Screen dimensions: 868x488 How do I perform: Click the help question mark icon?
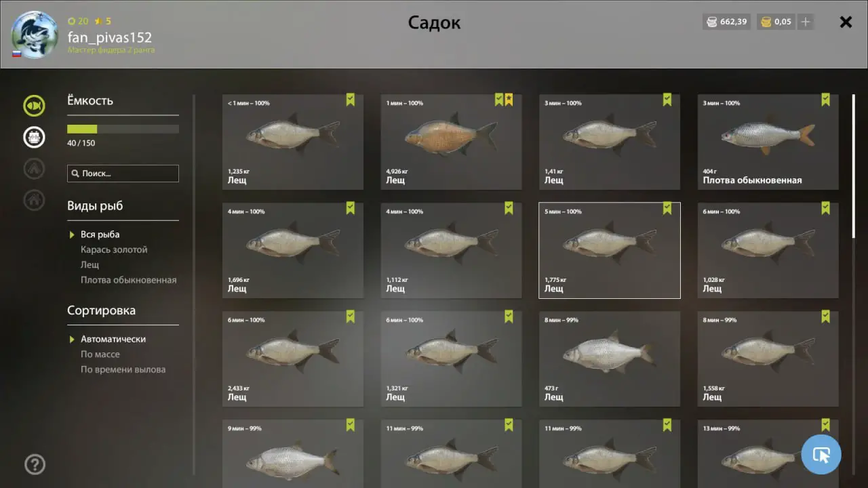coord(35,464)
